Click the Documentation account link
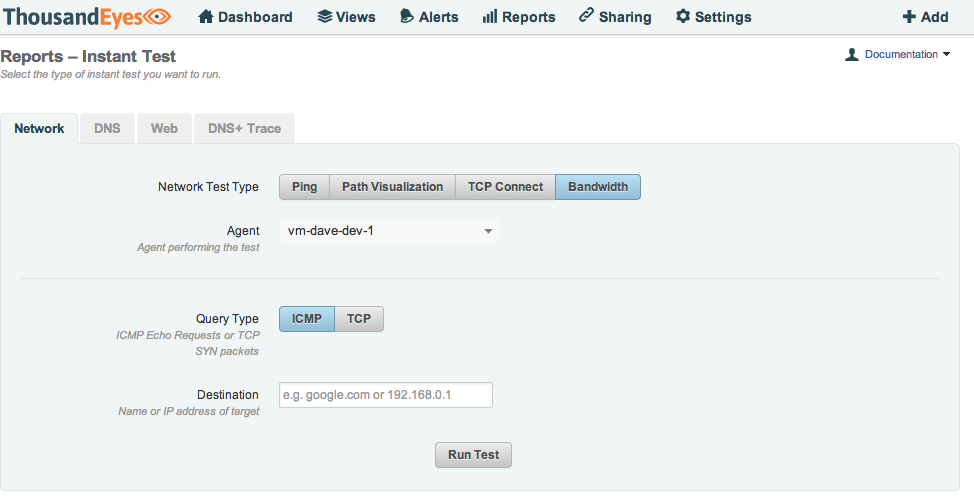The height and width of the screenshot is (501, 974). point(901,55)
